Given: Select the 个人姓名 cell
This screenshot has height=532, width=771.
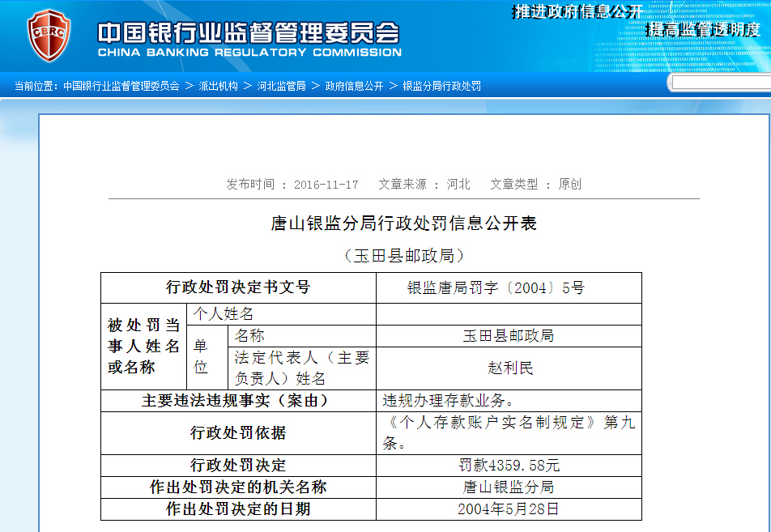Looking at the screenshot, I should 281,314.
